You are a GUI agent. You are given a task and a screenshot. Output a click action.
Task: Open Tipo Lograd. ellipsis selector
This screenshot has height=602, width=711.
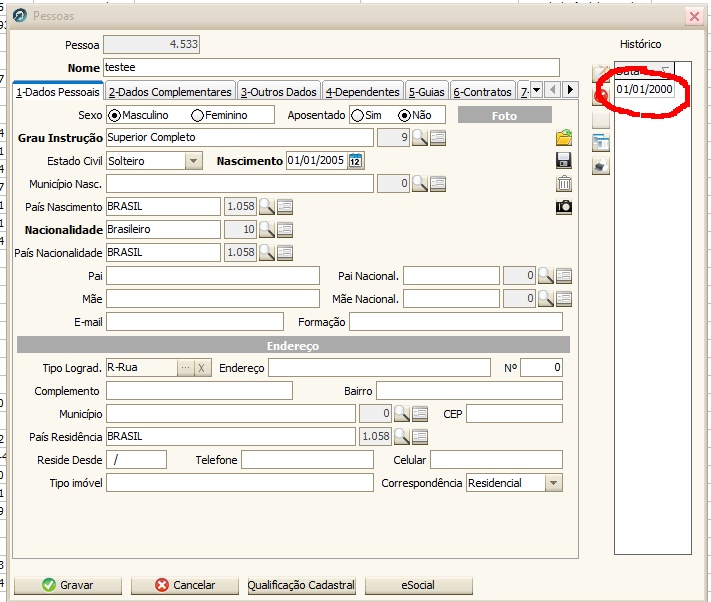(185, 368)
